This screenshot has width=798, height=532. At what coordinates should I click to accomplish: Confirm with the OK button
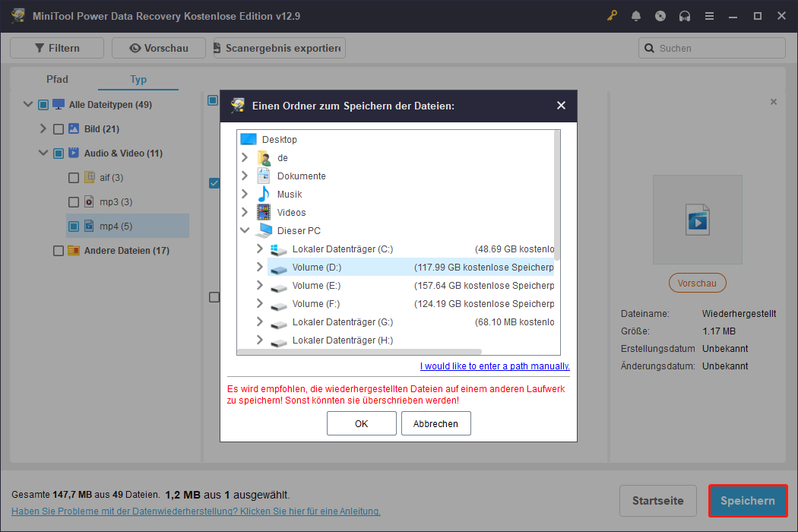[x=361, y=423]
